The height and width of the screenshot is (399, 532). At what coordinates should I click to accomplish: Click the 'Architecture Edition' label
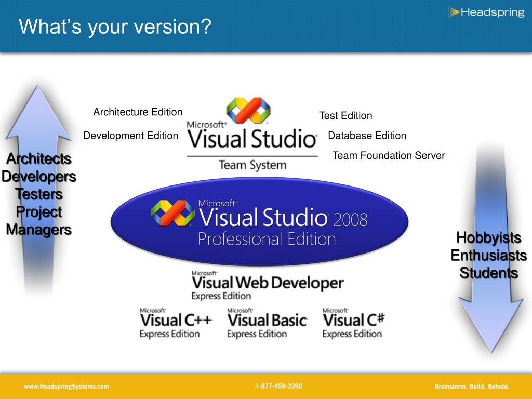138,112
